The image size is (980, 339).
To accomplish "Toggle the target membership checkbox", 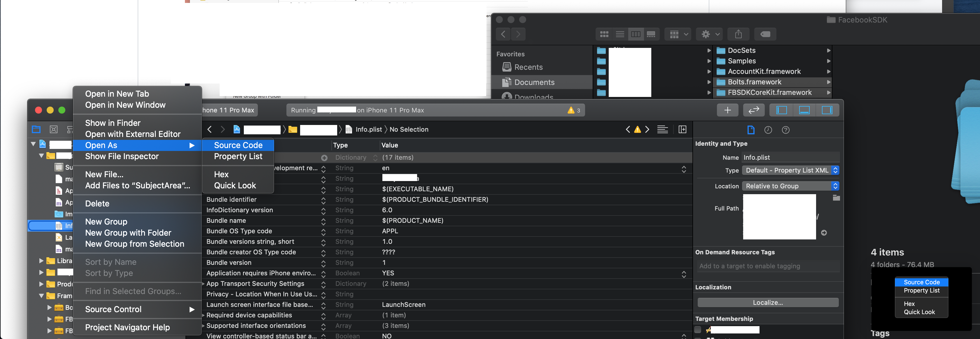I will click(x=698, y=329).
